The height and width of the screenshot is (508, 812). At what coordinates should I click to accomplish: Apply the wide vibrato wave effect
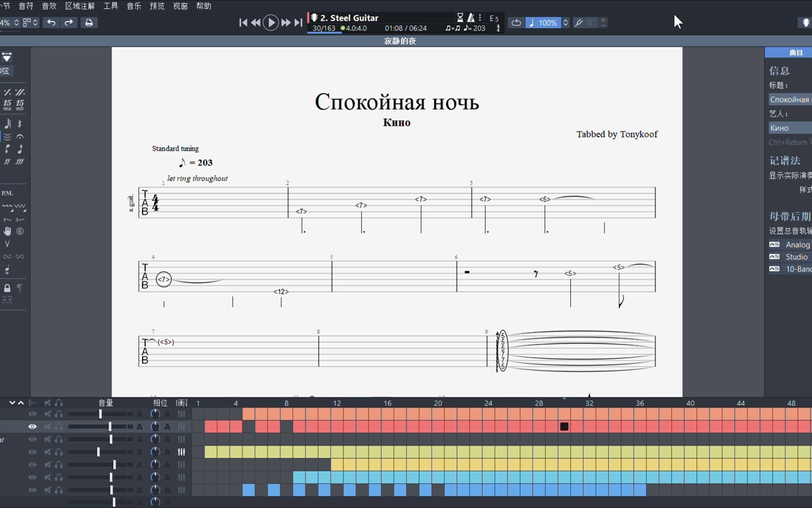(x=20, y=207)
